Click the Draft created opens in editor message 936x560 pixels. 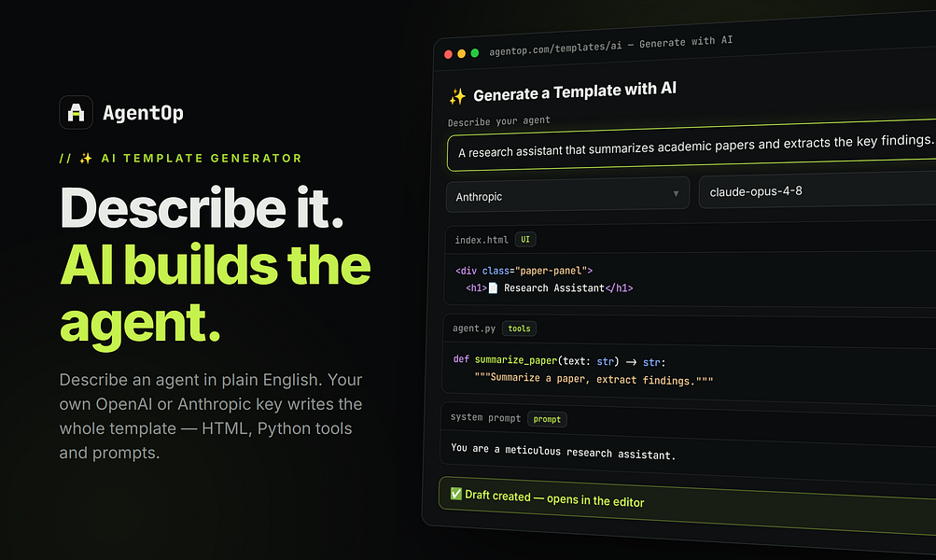(x=554, y=497)
